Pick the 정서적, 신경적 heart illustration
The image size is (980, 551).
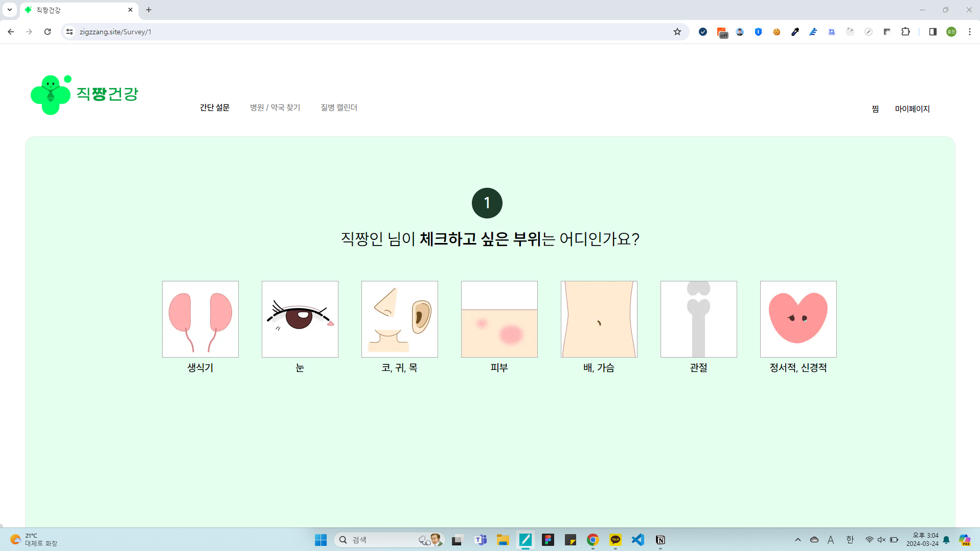coord(798,319)
